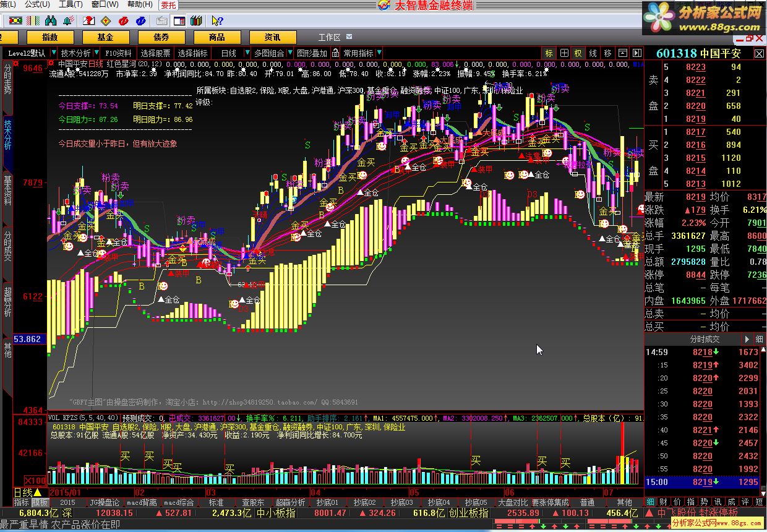Close the 601318 quote side panel

pyautogui.click(x=759, y=54)
